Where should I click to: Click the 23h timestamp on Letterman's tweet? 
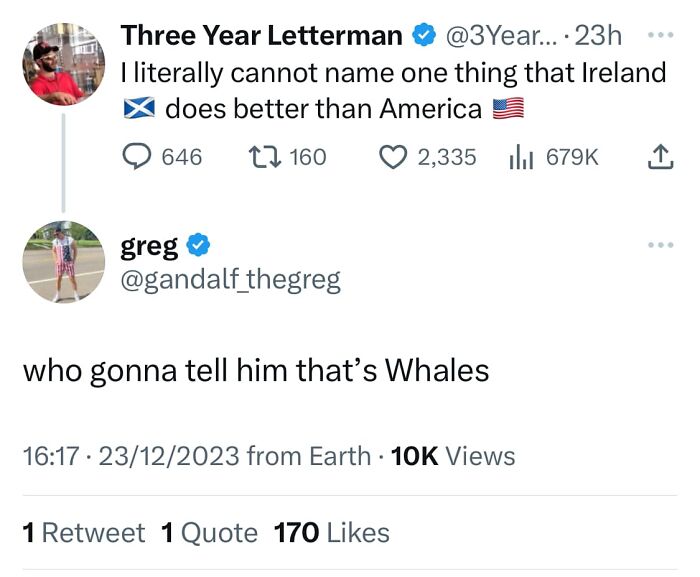coord(599,37)
